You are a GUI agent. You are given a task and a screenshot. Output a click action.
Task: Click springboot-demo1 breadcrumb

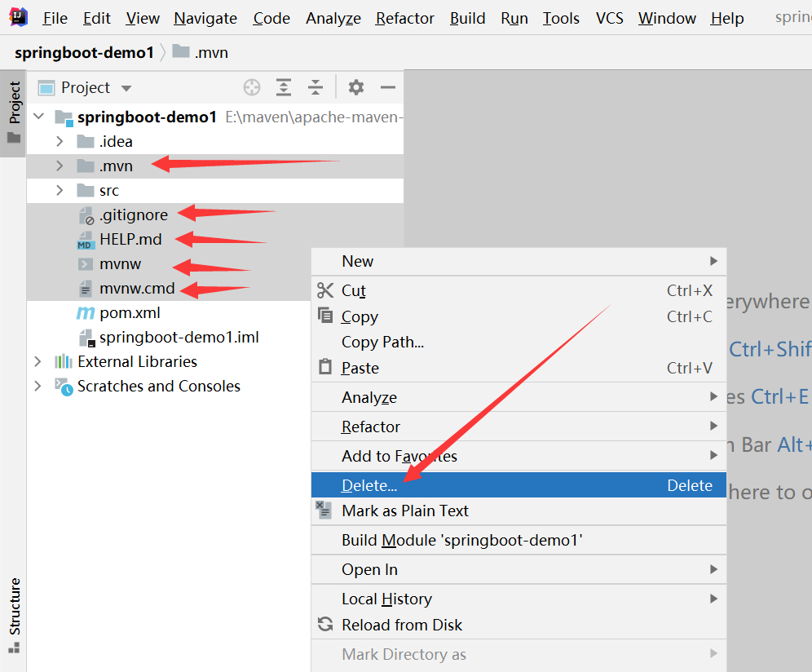(x=85, y=52)
